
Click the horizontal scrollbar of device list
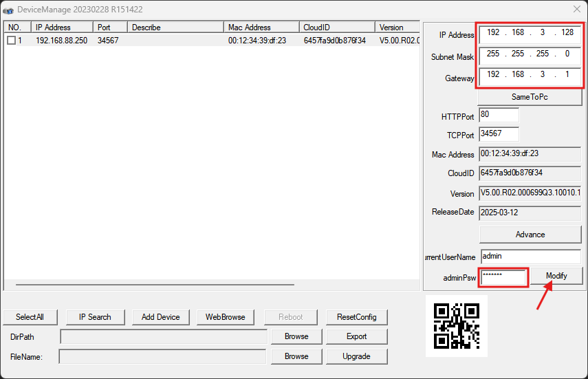pos(155,284)
